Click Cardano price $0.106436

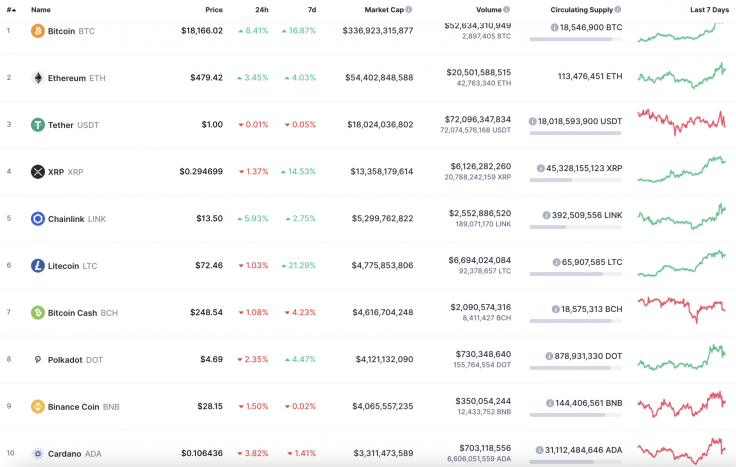(x=202, y=453)
